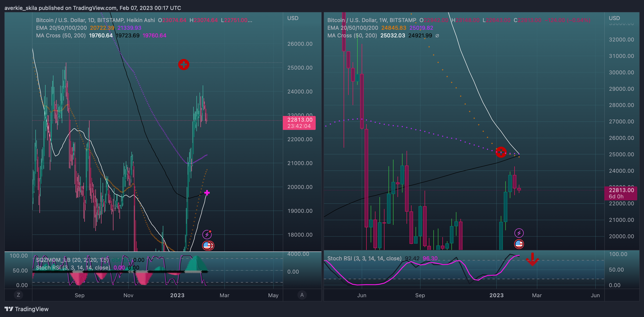This screenshot has width=644, height=317.
Task: Click the Mar label on the weekly time axis
Action: [x=537, y=295]
